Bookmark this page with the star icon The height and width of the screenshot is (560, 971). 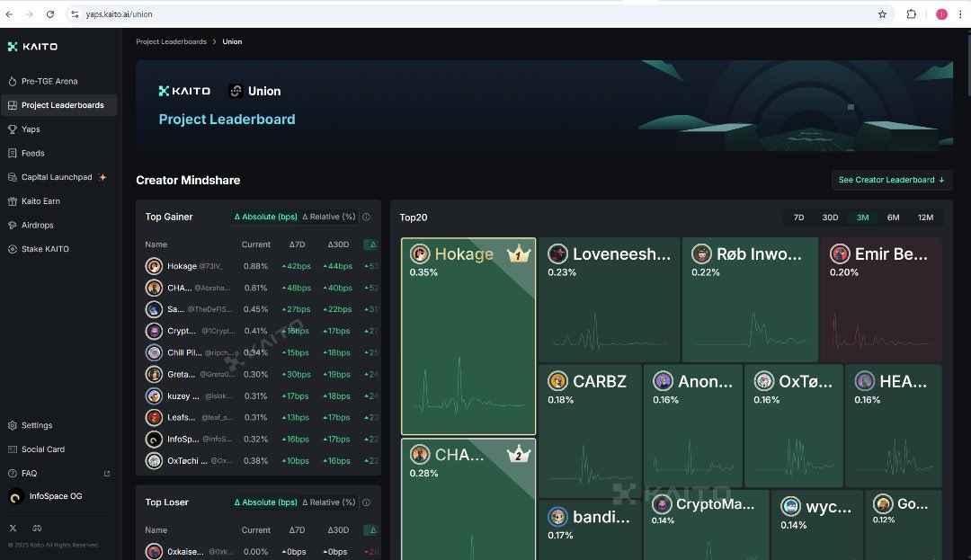[x=882, y=14]
